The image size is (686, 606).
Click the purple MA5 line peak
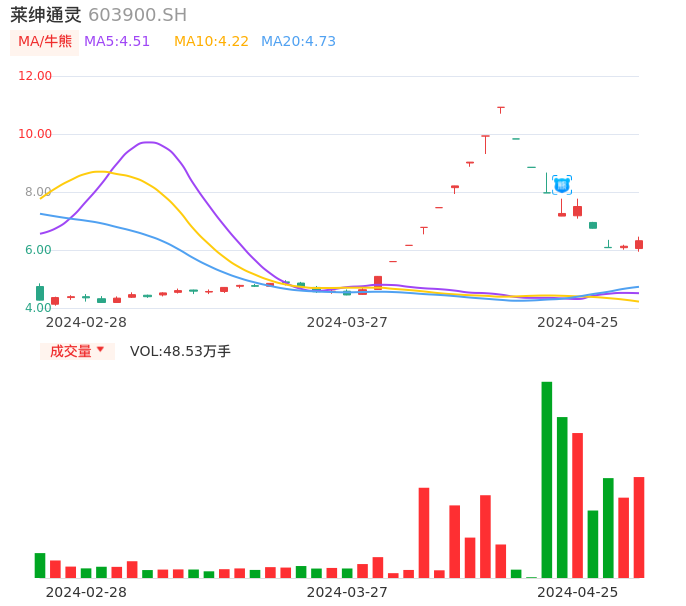[148, 142]
